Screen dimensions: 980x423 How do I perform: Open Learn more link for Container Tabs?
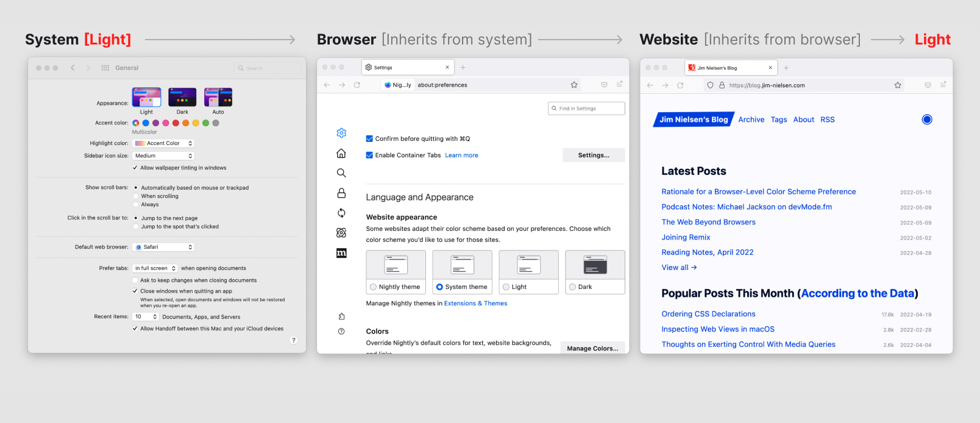pos(461,155)
